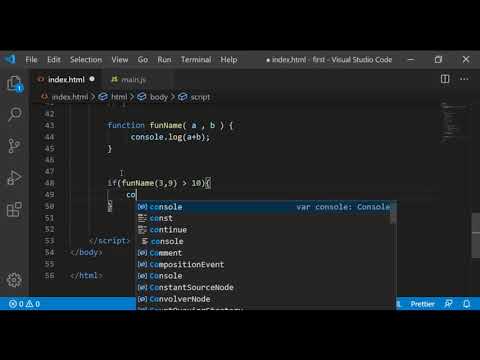Click the editor vertical scrollbar
This screenshot has height=360, width=480.
(476, 235)
